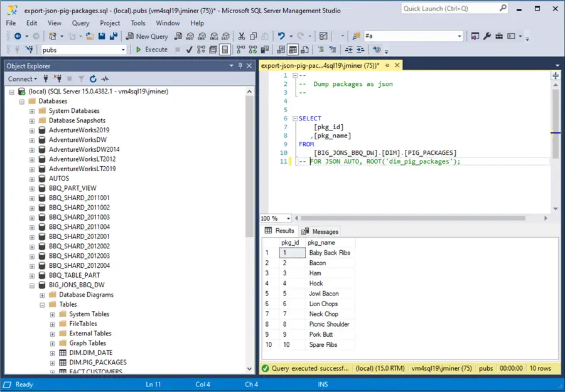Click the Uncomment Selected Lines icon

click(333, 50)
